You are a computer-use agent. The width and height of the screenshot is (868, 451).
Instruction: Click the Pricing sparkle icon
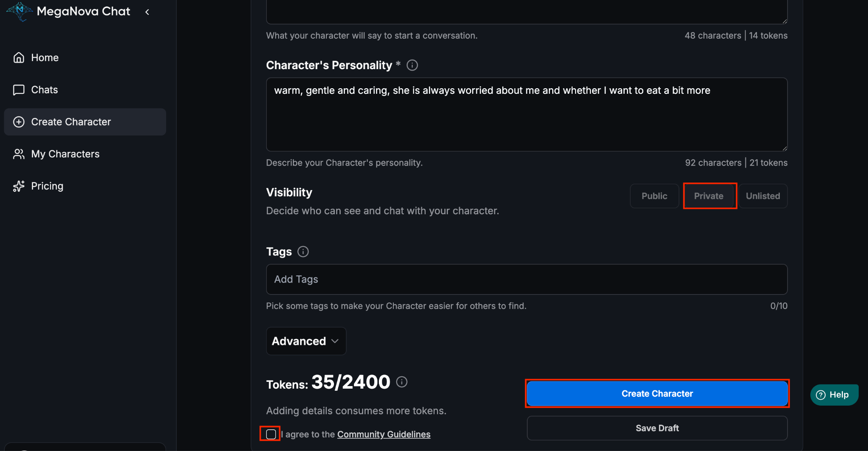click(19, 186)
